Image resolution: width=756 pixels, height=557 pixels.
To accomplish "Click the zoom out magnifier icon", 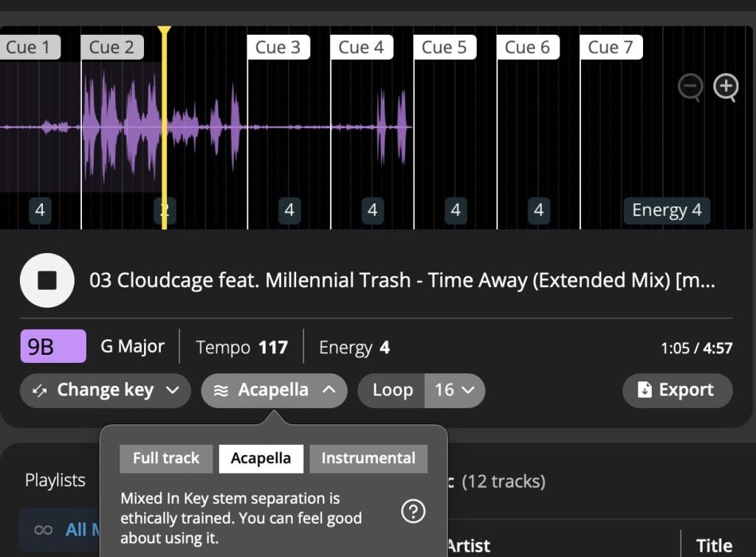I will click(x=690, y=88).
